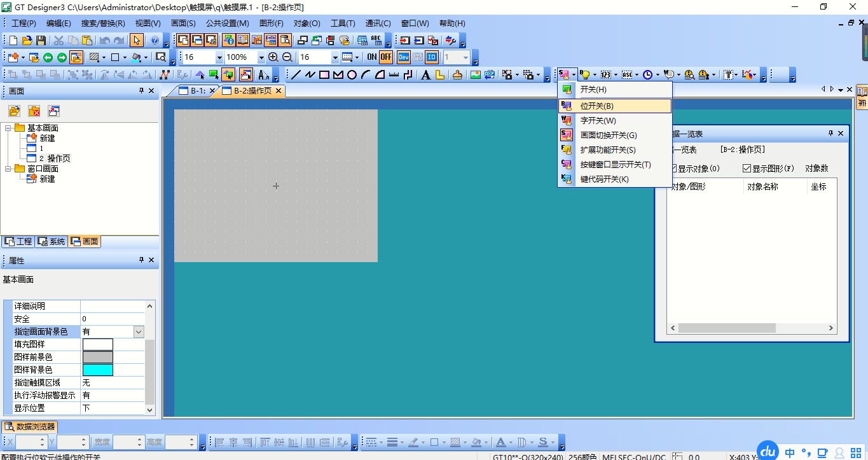The height and width of the screenshot is (460, 868).
Task: Click the delete folder icon in 画面 panel
Action: 34,111
